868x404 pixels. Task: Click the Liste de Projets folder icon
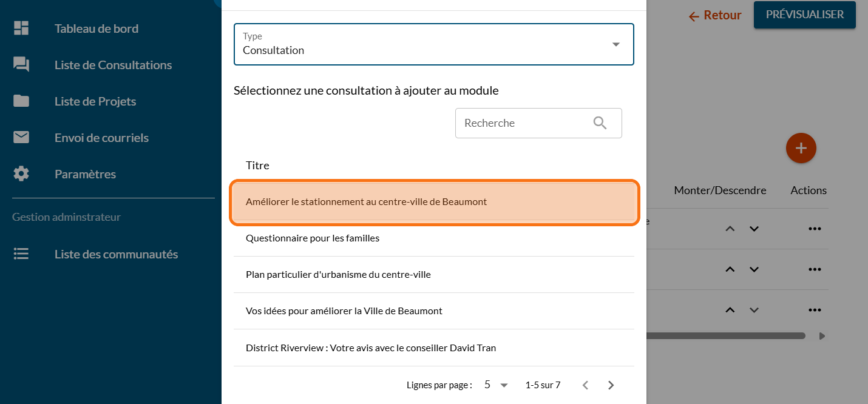(21, 101)
